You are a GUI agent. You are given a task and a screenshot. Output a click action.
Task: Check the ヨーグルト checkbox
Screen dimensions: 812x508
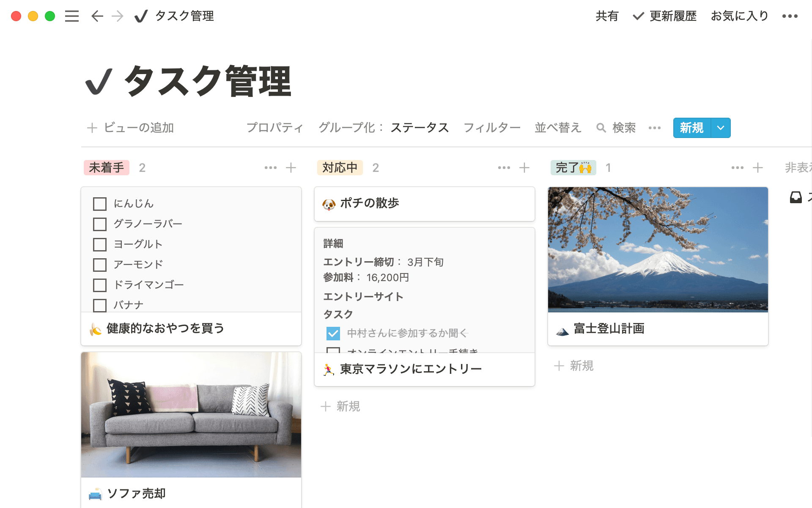point(100,244)
